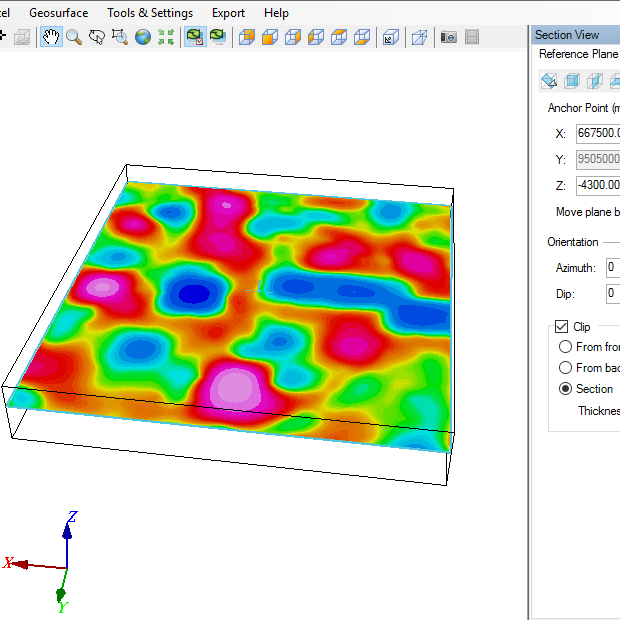Activate the Zoom magnifier tool
The width and height of the screenshot is (620, 620).
tap(73, 37)
